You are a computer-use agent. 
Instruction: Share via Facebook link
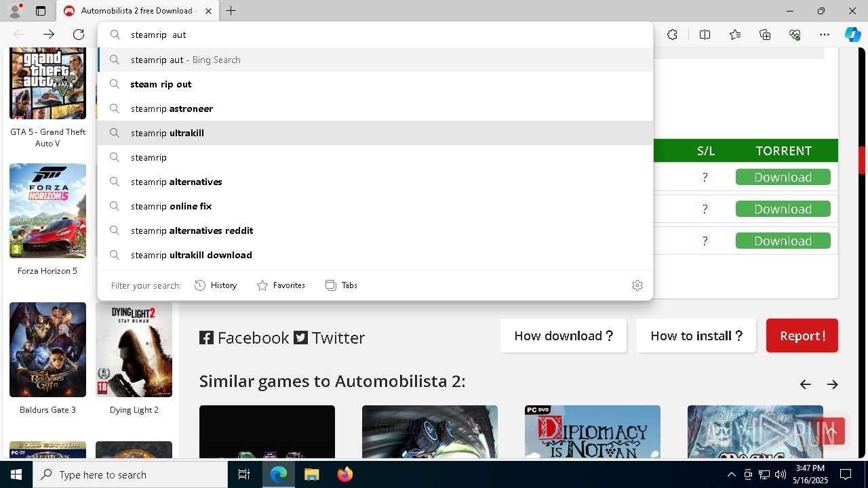(x=244, y=338)
